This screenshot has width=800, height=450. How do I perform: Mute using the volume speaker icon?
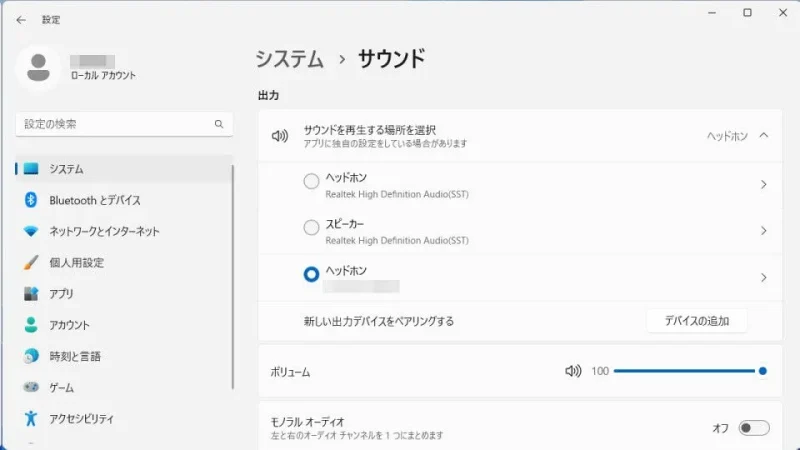point(573,371)
